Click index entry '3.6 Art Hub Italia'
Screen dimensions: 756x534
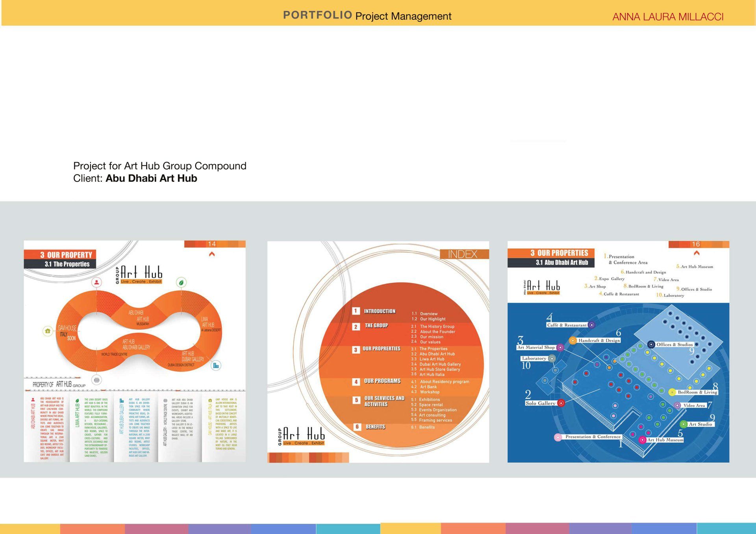click(428, 375)
